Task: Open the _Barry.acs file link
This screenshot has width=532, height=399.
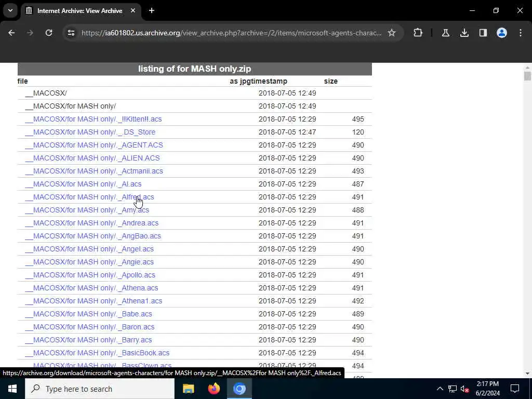Action: [88, 340]
